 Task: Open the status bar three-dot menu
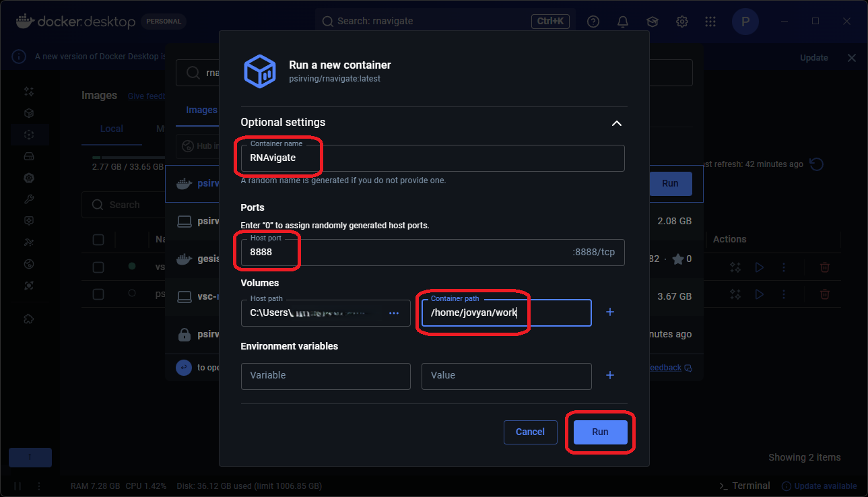39,486
